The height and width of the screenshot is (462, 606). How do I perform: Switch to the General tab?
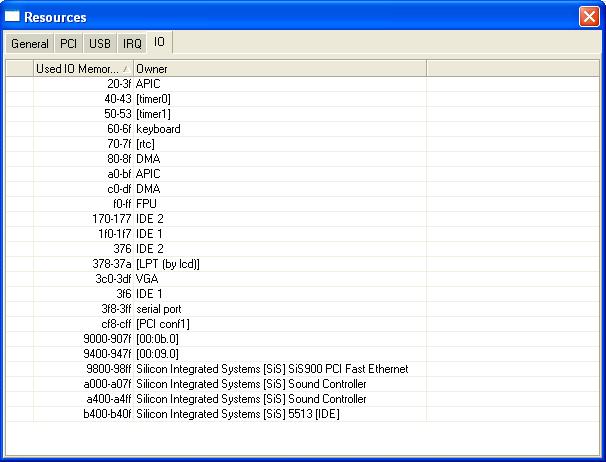pyautogui.click(x=30, y=43)
